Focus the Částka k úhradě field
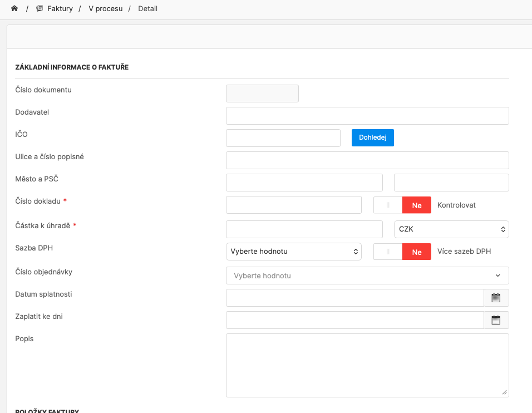The height and width of the screenshot is (413, 532). [x=304, y=229]
